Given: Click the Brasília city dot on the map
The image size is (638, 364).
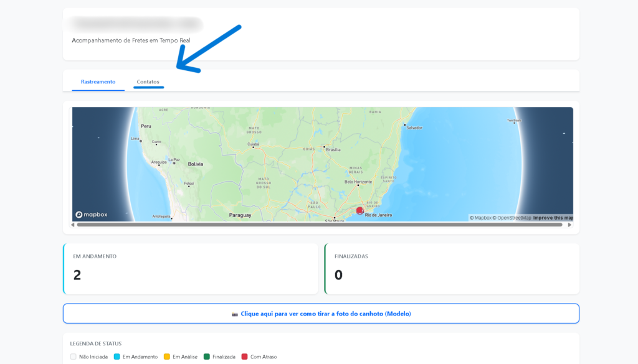Looking at the screenshot, I should click(324, 147).
